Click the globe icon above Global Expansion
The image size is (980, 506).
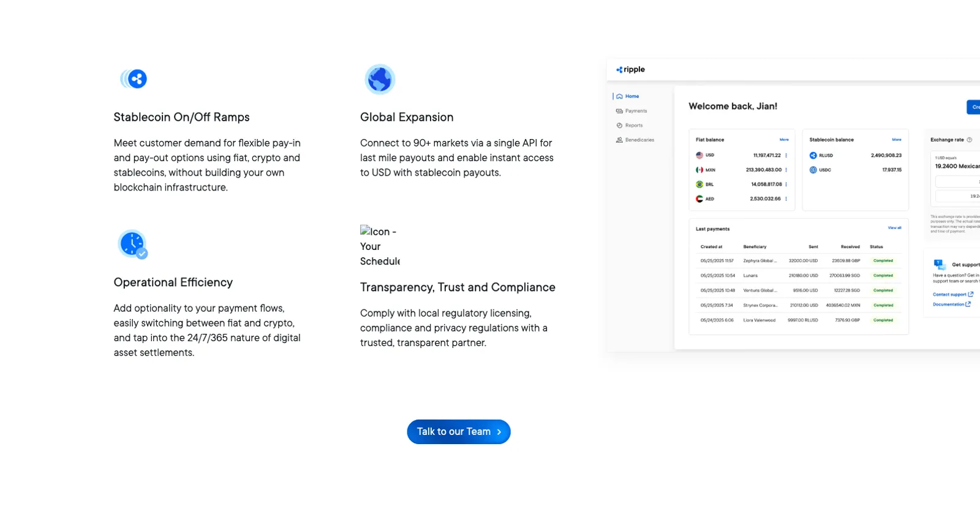380,79
